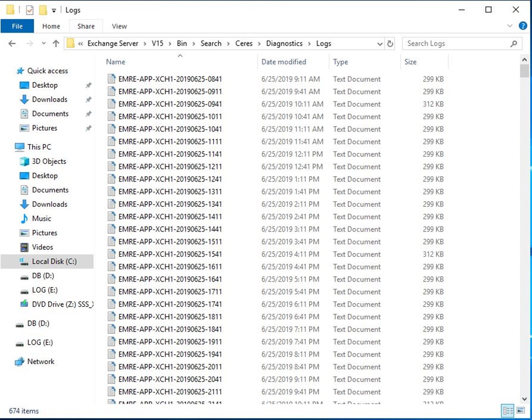Go back using the Back arrow
Image resolution: width=532 pixels, height=420 pixels.
pyautogui.click(x=12, y=43)
